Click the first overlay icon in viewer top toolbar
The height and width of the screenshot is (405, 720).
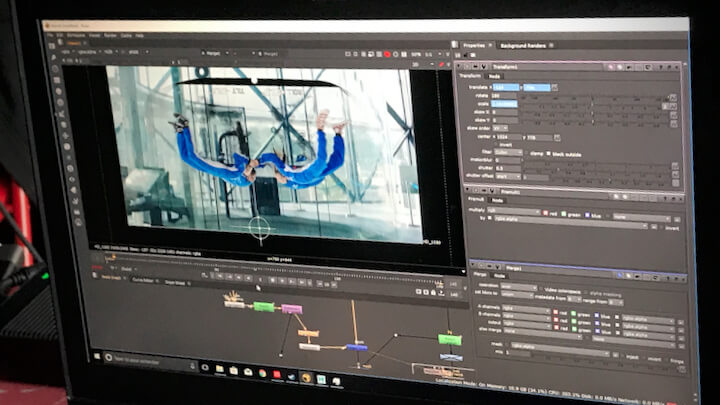[348, 54]
